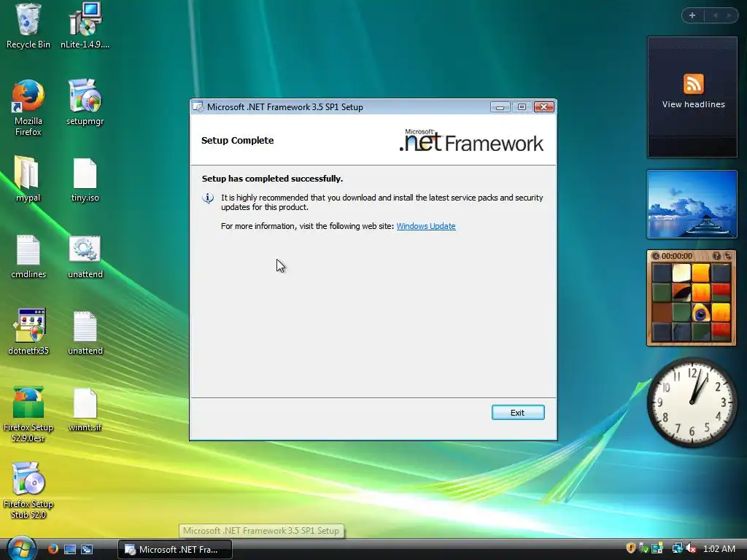This screenshot has height=560, width=747.
Task: Select the mypal folder icon
Action: pos(28,179)
